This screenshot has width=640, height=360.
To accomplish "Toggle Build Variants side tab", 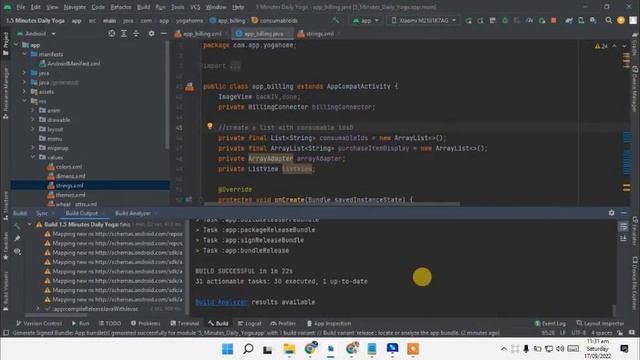I will (x=5, y=291).
